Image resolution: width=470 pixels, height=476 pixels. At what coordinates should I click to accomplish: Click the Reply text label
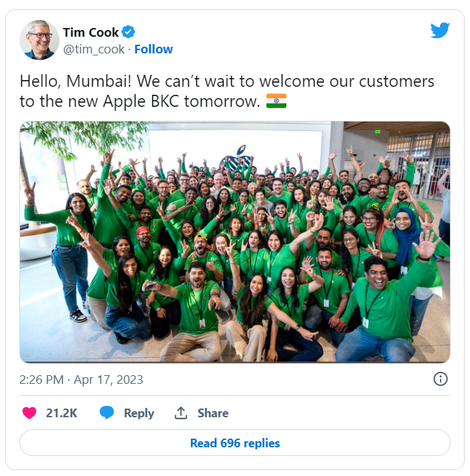click(139, 413)
